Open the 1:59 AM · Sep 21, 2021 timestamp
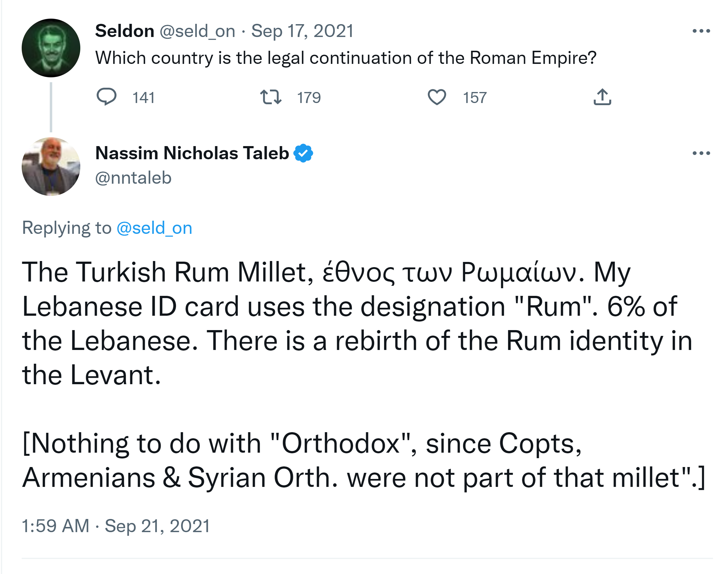This screenshot has height=574, width=728. coord(116,526)
